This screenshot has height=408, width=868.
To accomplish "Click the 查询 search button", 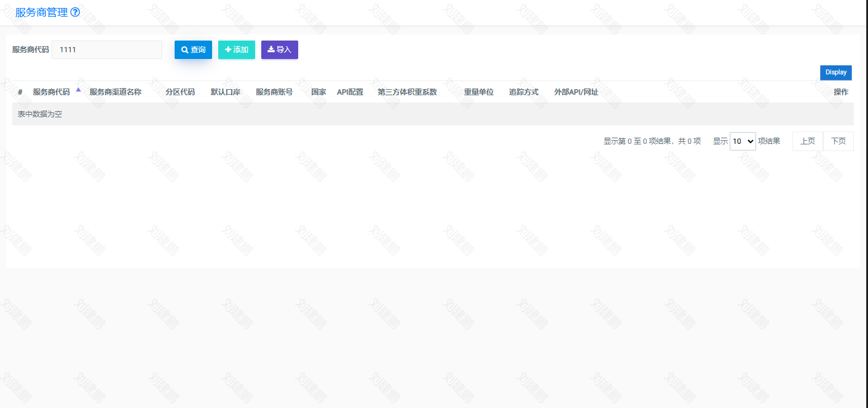I will (193, 50).
